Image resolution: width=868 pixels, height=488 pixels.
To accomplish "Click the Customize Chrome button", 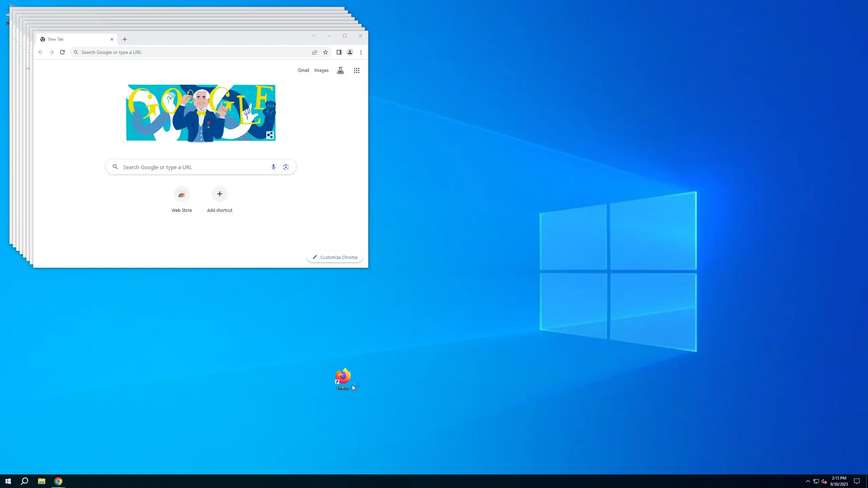I will click(335, 257).
